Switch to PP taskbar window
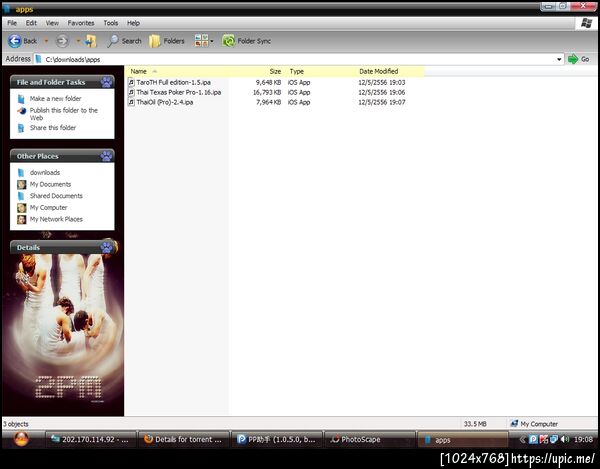 (277, 439)
